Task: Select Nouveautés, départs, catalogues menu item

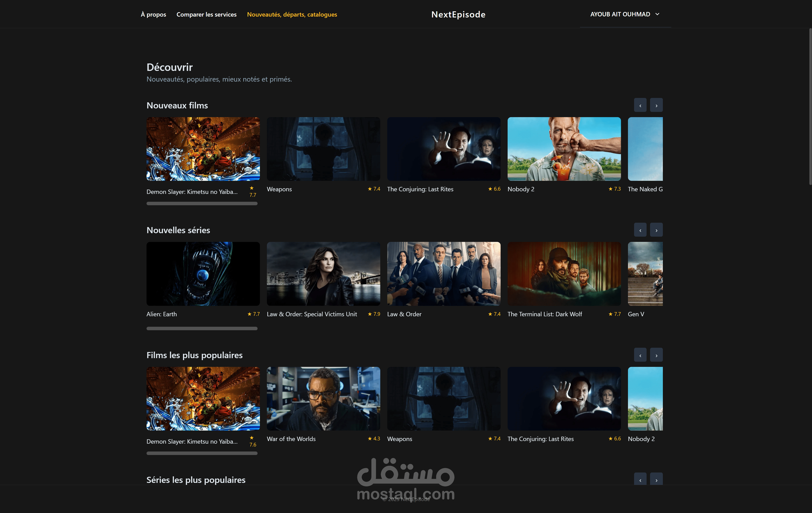Action: 292,14
